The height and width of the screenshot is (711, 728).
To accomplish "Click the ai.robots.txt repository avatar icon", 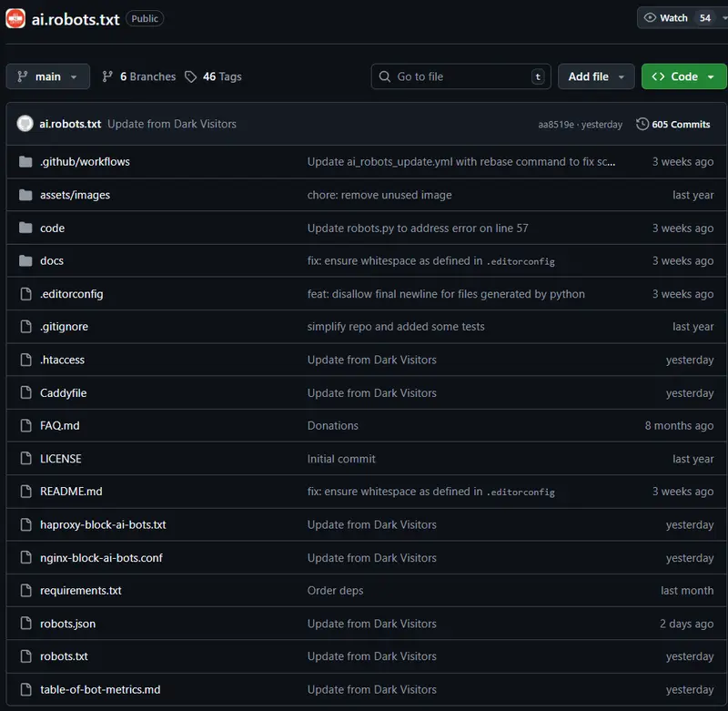I will (x=15, y=17).
